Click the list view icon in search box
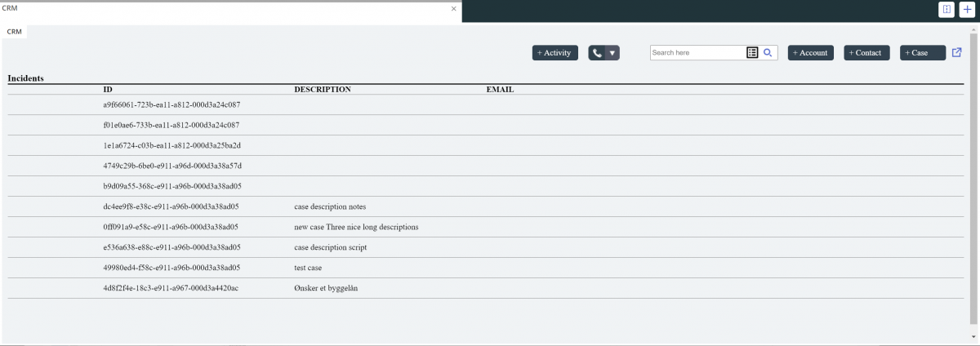The height and width of the screenshot is (346, 980). click(x=752, y=53)
